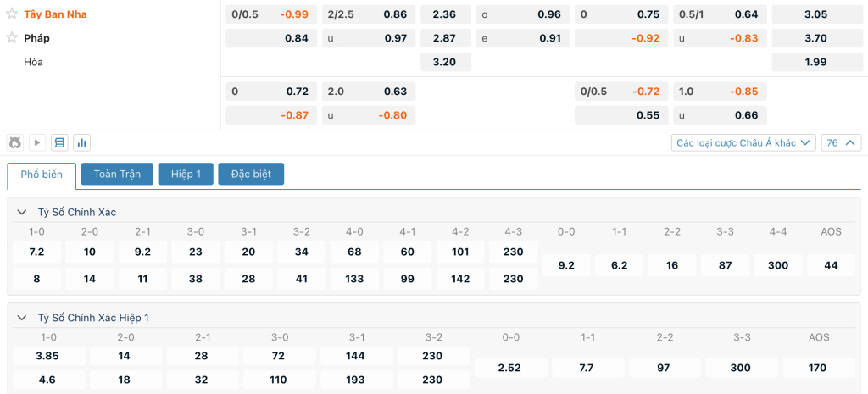The image size is (868, 394).
Task: Pick under odds -0.80
Action: pyautogui.click(x=369, y=115)
